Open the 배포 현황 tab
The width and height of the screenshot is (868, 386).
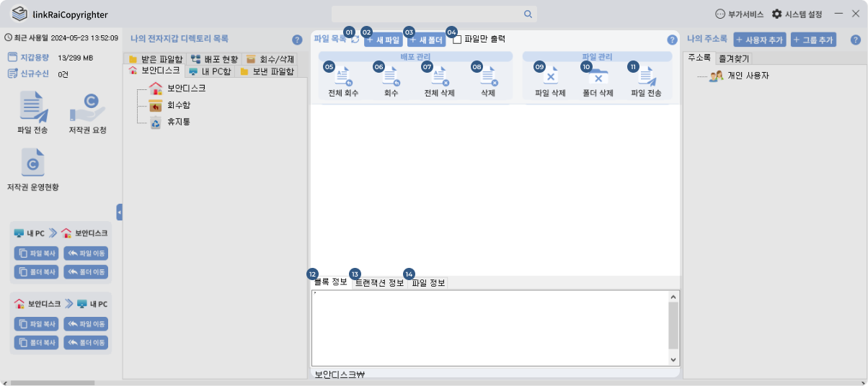[x=214, y=59]
